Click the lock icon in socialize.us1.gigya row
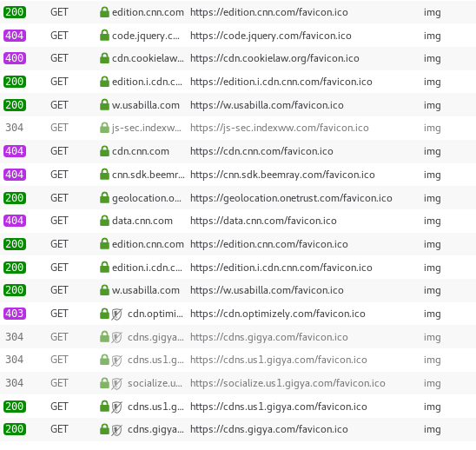Screen dimensions: 476x450 tap(104, 383)
